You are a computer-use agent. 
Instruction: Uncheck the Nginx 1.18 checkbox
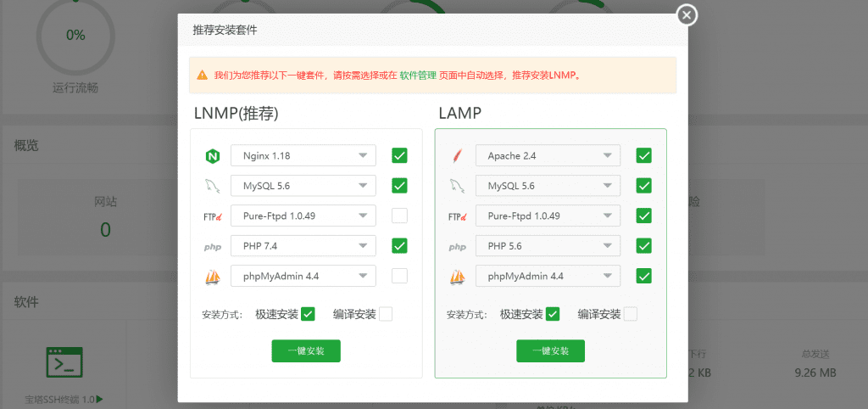pos(399,155)
